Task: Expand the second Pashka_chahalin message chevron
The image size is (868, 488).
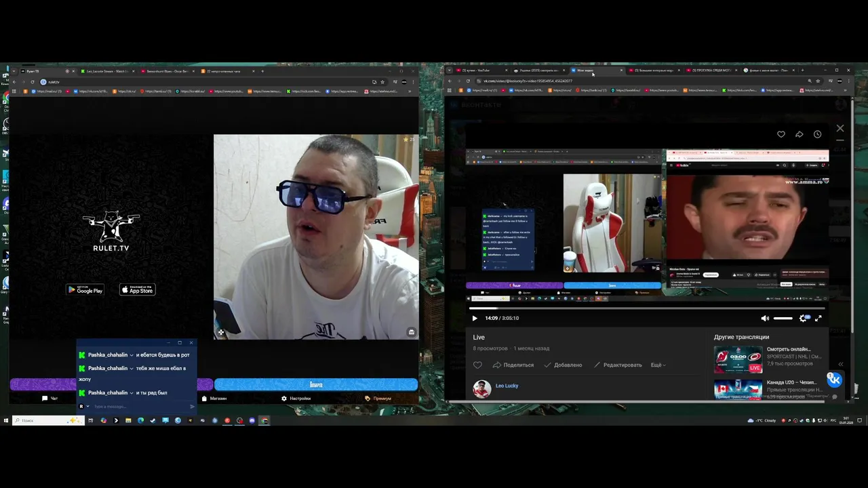Action: 132,369
